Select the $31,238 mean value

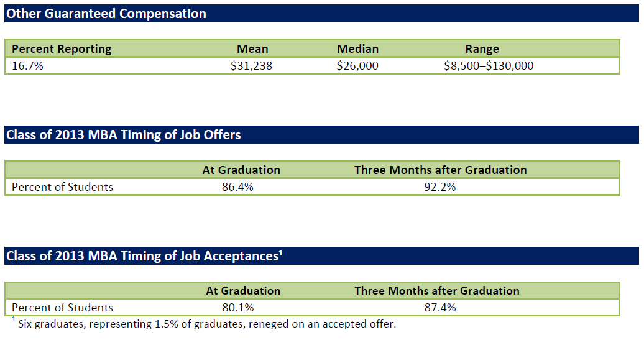click(x=251, y=65)
